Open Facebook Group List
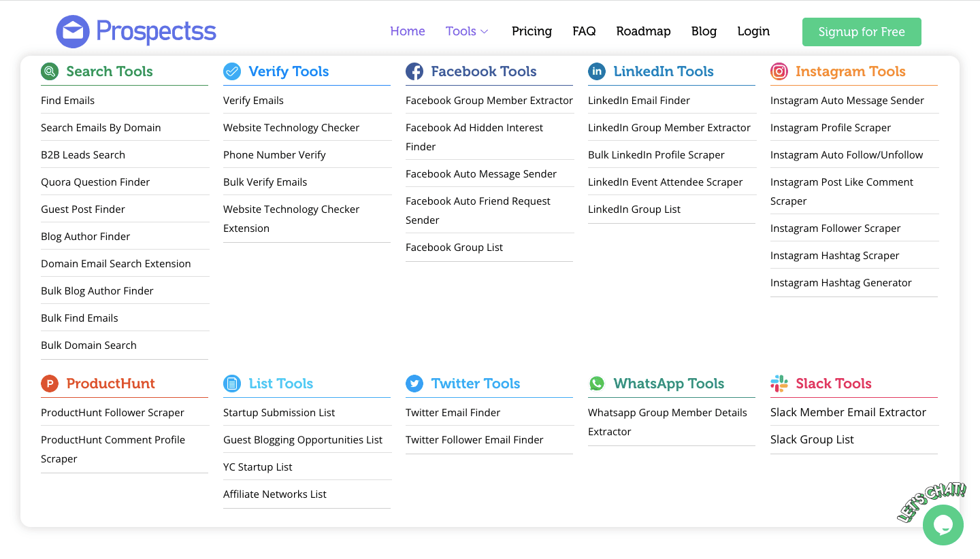This screenshot has width=980, height=559. [x=454, y=248]
